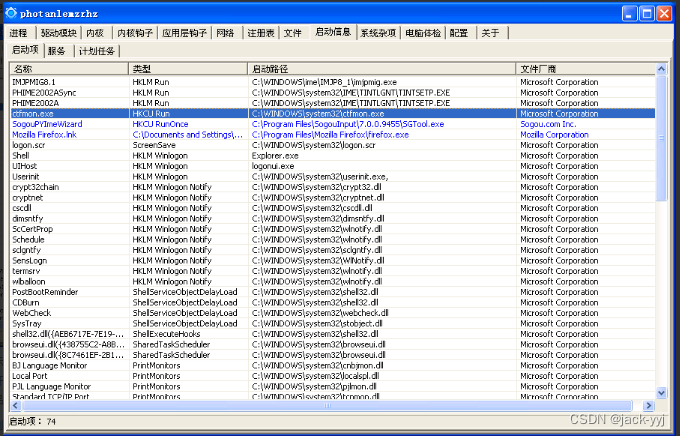This screenshot has height=436, width=680.
Task: Select the PHIME2002ASync entry
Action: [333, 92]
